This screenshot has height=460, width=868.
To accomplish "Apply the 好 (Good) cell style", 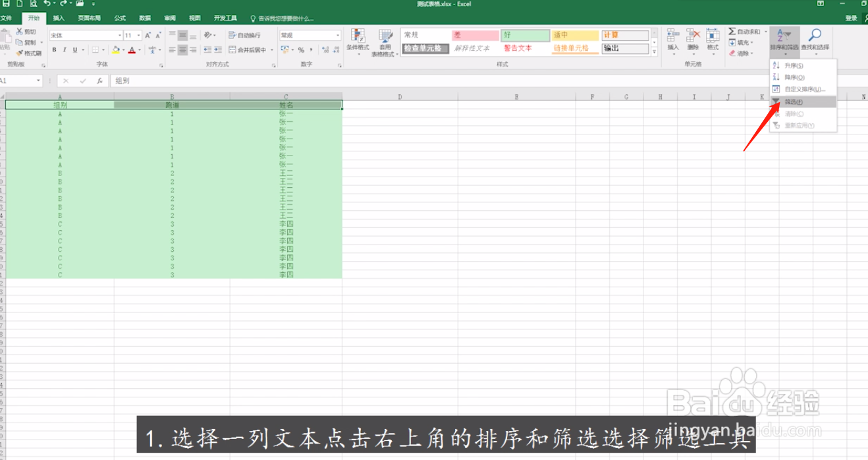I will (x=526, y=36).
